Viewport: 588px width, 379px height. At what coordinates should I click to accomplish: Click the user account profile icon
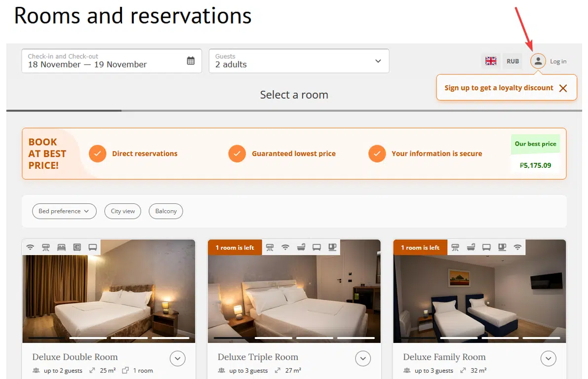pyautogui.click(x=538, y=61)
